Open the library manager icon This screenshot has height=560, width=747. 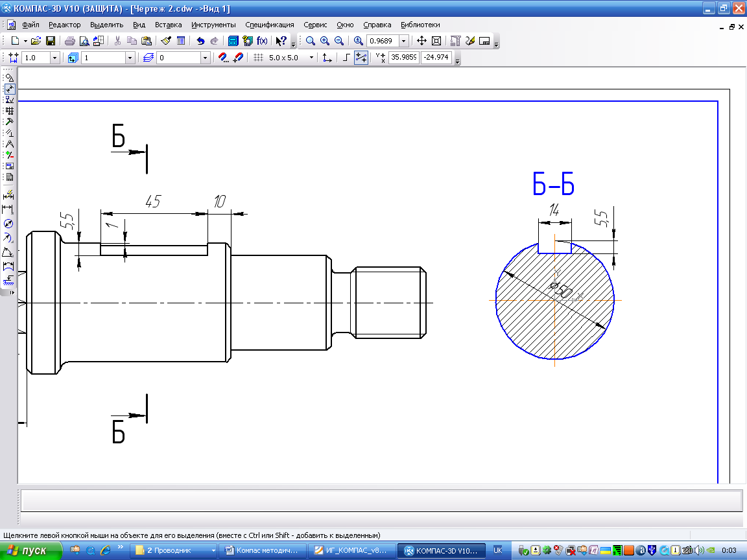tap(233, 41)
